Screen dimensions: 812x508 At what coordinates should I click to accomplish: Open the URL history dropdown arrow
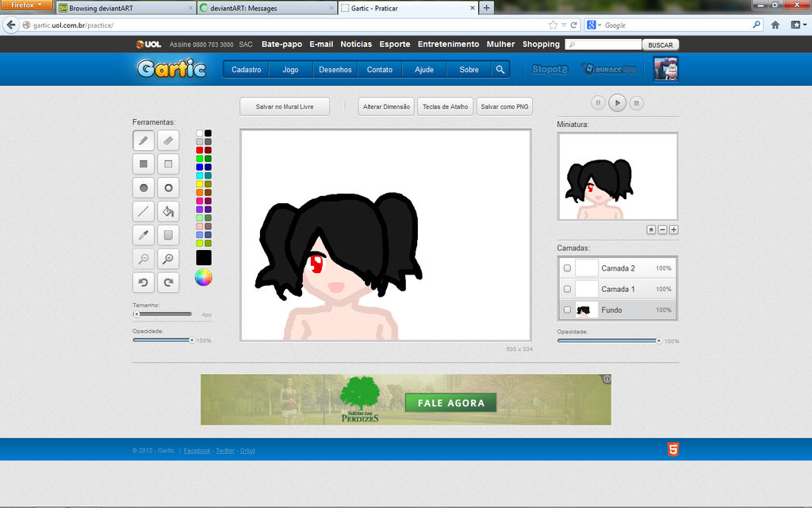[564, 25]
